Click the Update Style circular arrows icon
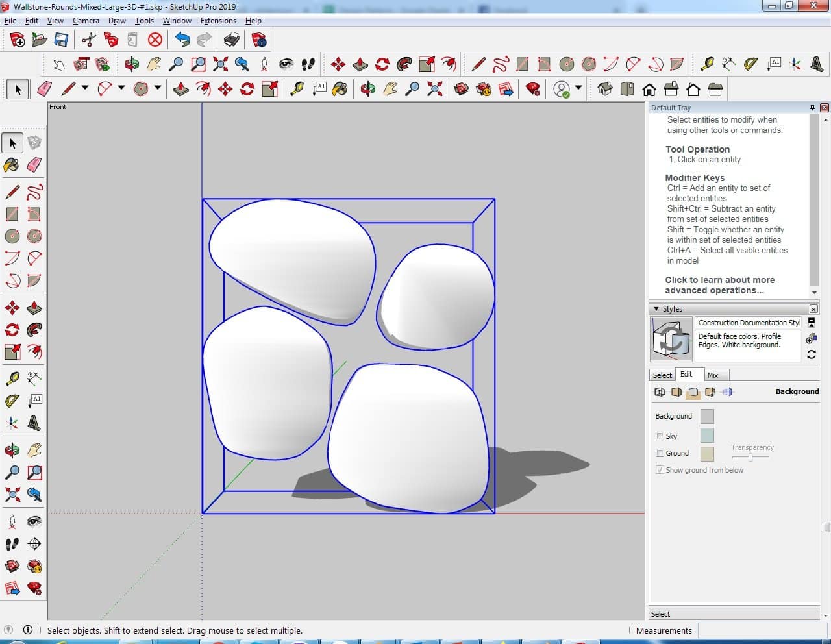This screenshot has height=644, width=831. click(x=811, y=354)
